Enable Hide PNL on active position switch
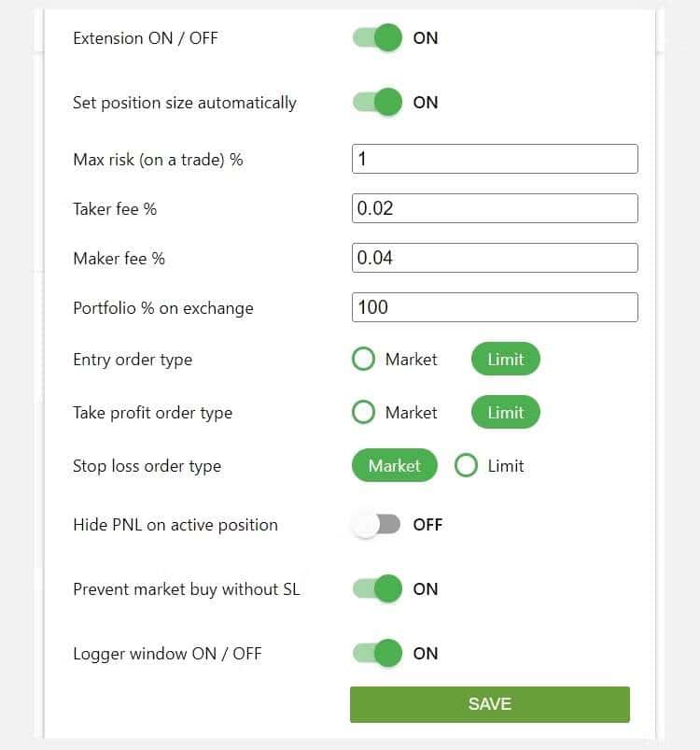This screenshot has width=700, height=750. (377, 525)
